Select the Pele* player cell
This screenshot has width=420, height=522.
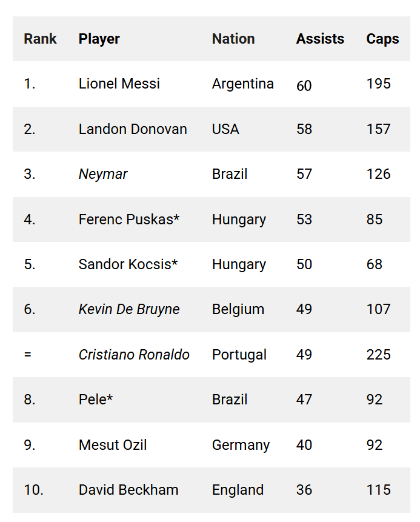point(96,400)
